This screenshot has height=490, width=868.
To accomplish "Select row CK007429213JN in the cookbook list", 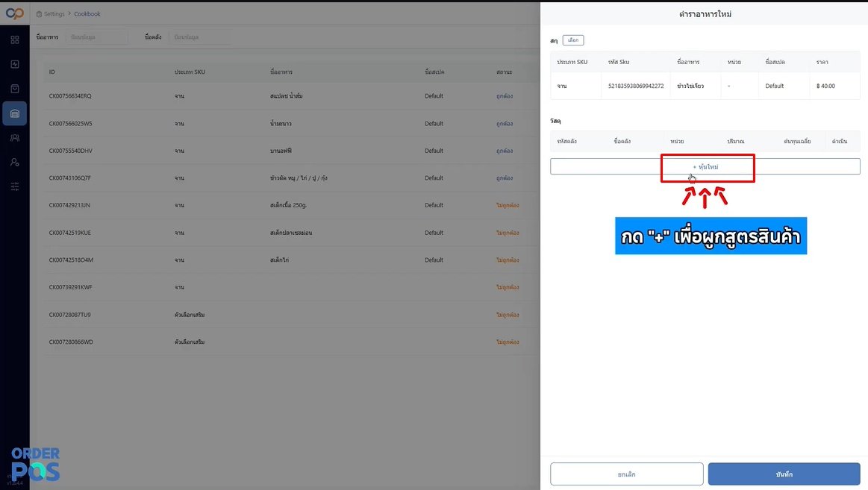I will coord(292,205).
